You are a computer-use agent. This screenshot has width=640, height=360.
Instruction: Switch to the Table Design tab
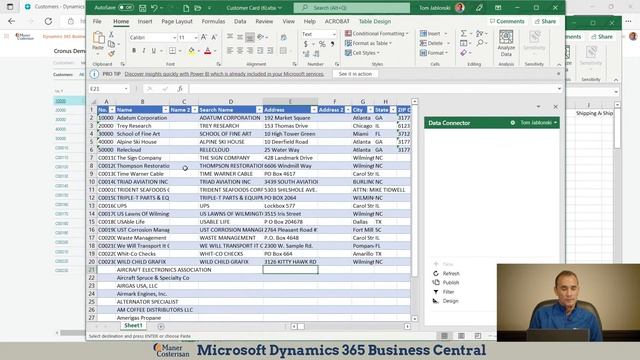(375, 21)
